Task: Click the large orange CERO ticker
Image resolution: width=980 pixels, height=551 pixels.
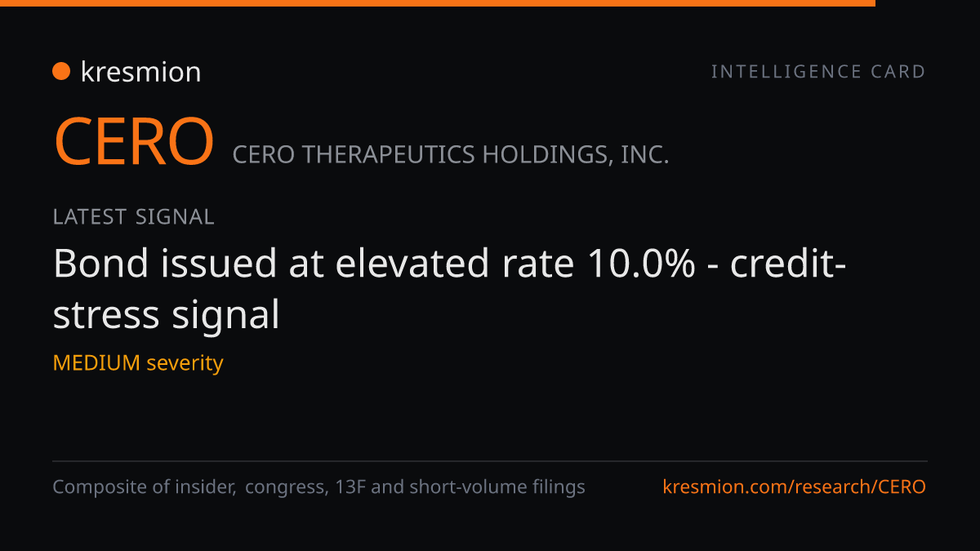Action: click(134, 140)
